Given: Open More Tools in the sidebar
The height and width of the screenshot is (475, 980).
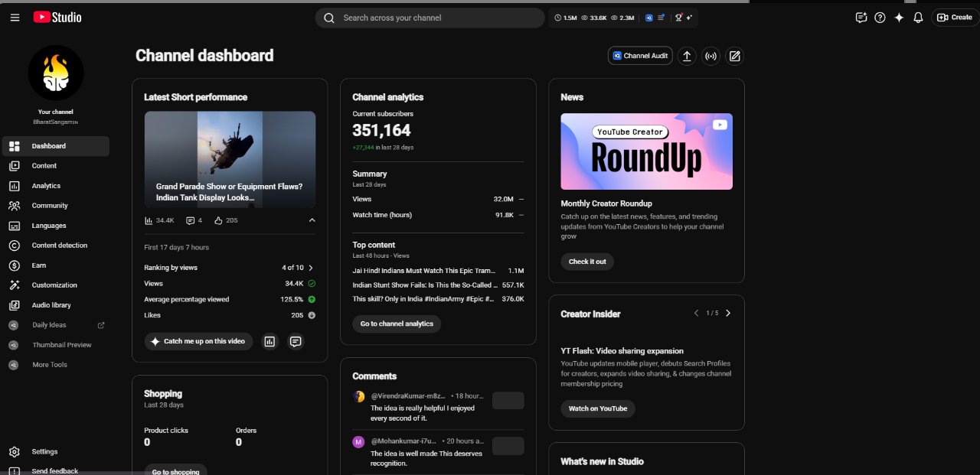Looking at the screenshot, I should tap(55, 365).
